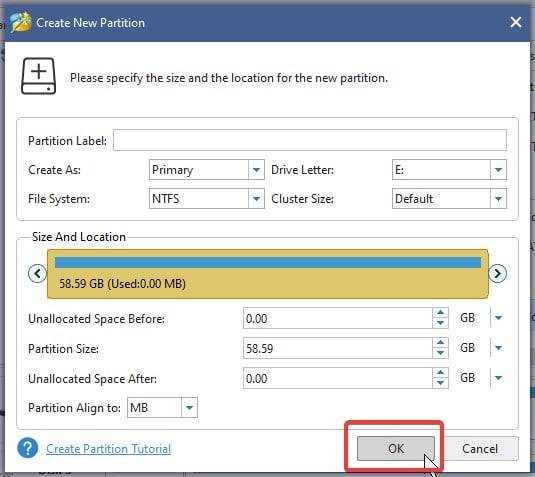Click the new partition drive icon

click(x=39, y=76)
